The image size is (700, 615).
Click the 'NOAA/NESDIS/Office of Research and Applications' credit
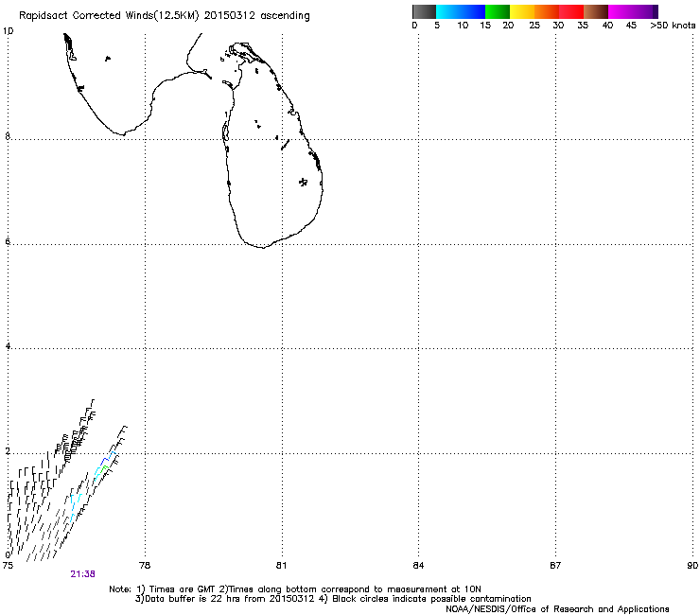click(x=557, y=609)
